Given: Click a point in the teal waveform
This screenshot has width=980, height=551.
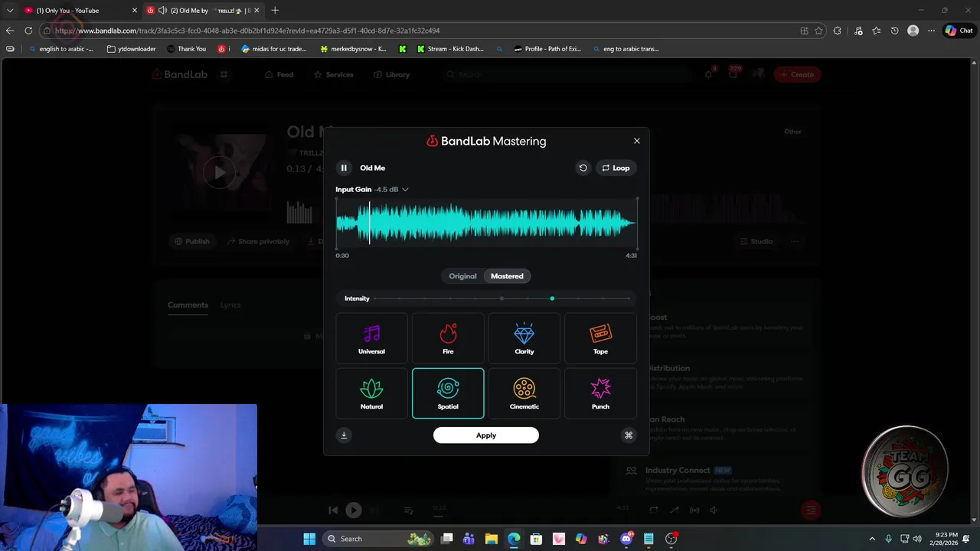Looking at the screenshot, I should (x=486, y=223).
